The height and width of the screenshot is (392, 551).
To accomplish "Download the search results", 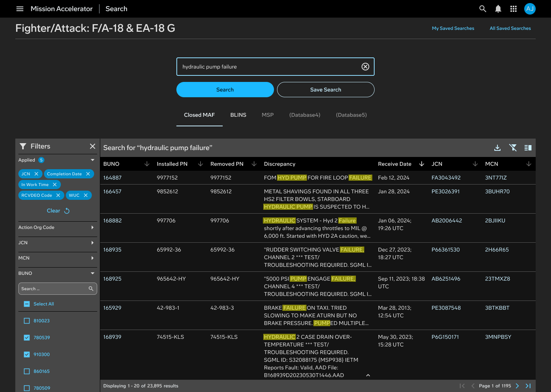I will tap(497, 148).
